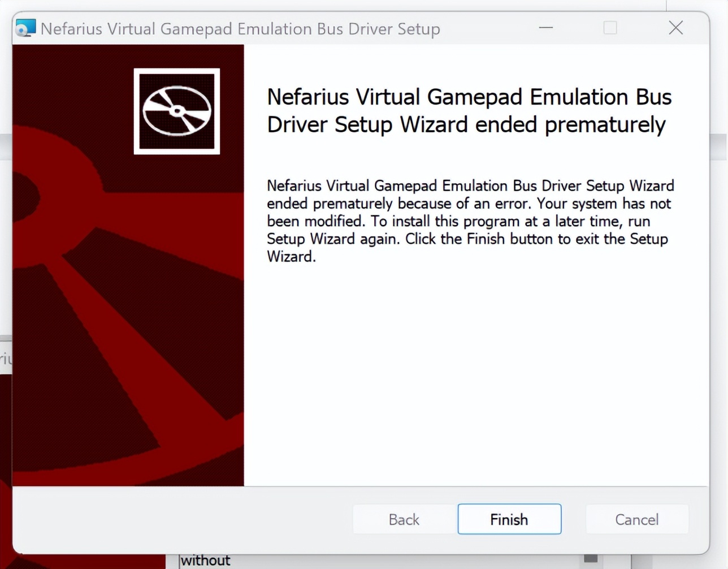Viewport: 728px width, 569px height.
Task: Click the Finish button to exit setup
Action: coord(509,519)
